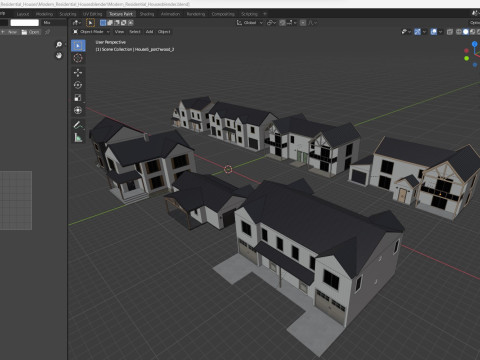Select the 3D Cursor tool
480x360 pixels.
[x=78, y=58]
